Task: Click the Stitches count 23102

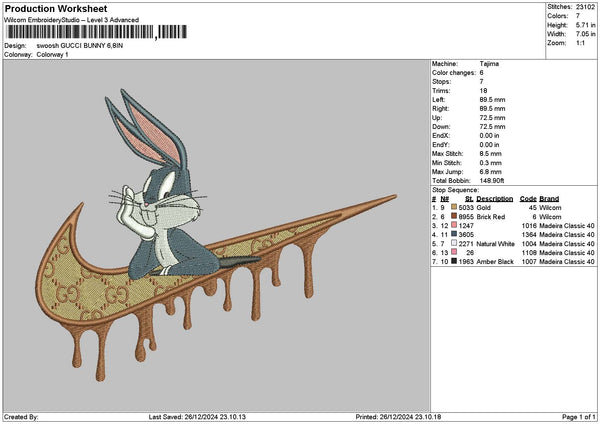Action: tap(586, 6)
